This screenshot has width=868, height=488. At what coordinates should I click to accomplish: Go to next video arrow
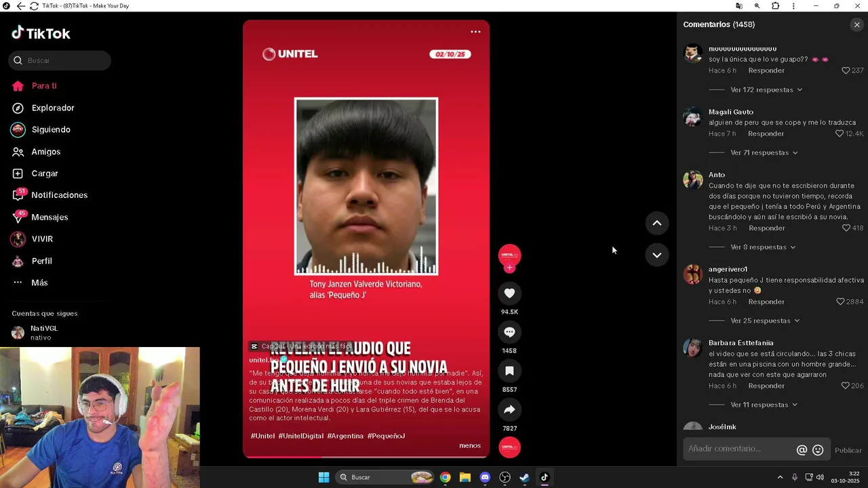[656, 255]
